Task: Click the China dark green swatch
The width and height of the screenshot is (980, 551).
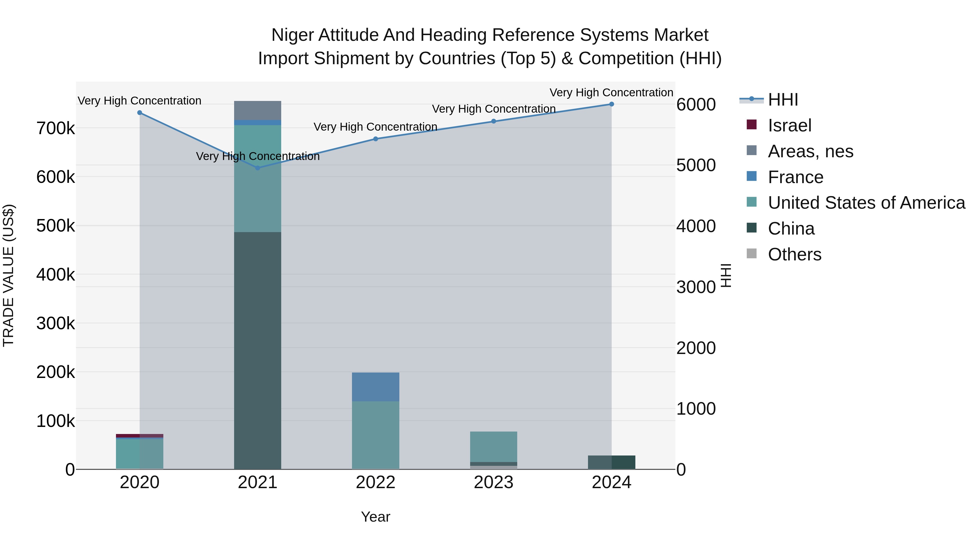Action: tap(752, 227)
